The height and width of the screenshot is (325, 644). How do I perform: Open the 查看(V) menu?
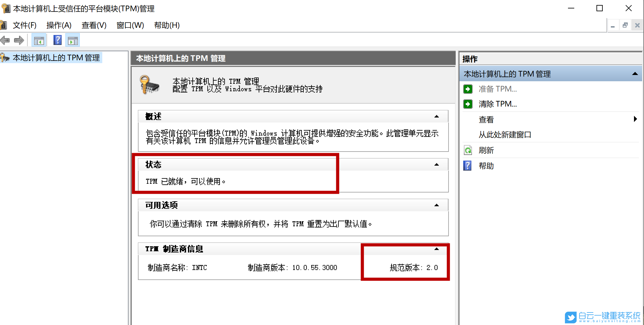click(94, 25)
